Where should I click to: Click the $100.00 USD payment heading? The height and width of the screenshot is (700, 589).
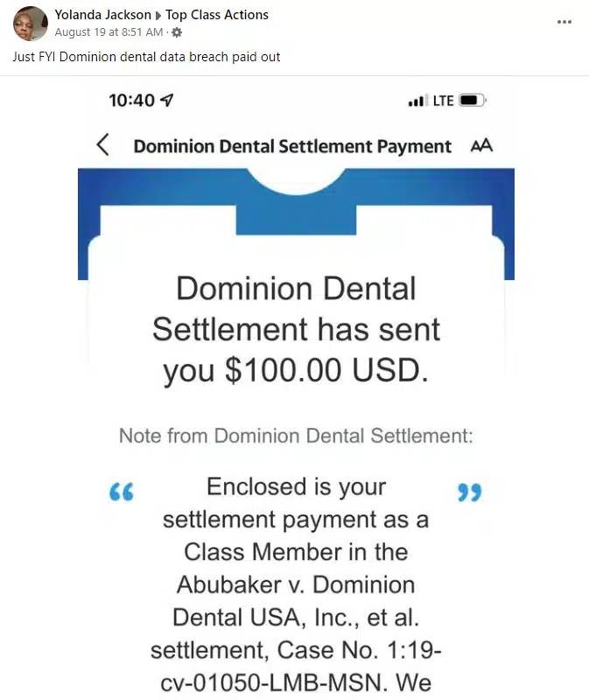(x=296, y=330)
